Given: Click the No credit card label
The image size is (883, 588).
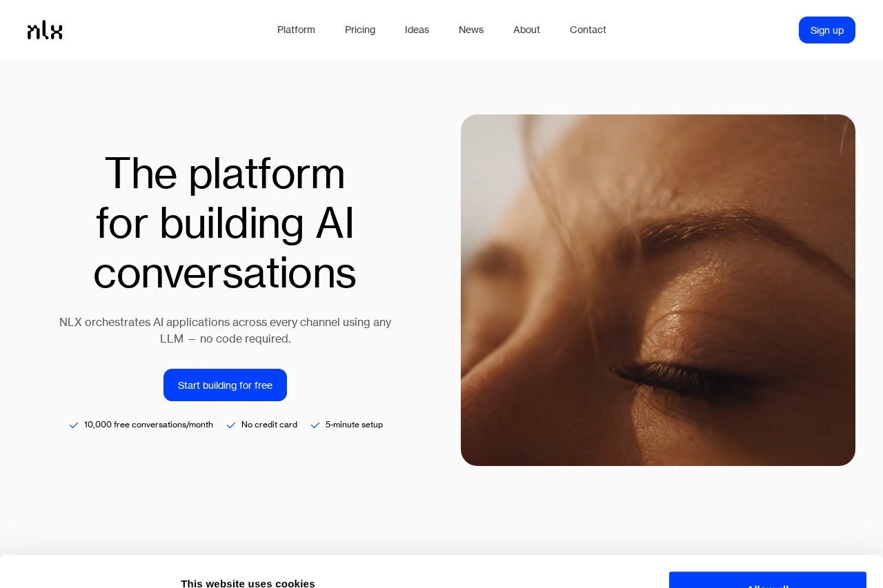Looking at the screenshot, I should 269,425.
